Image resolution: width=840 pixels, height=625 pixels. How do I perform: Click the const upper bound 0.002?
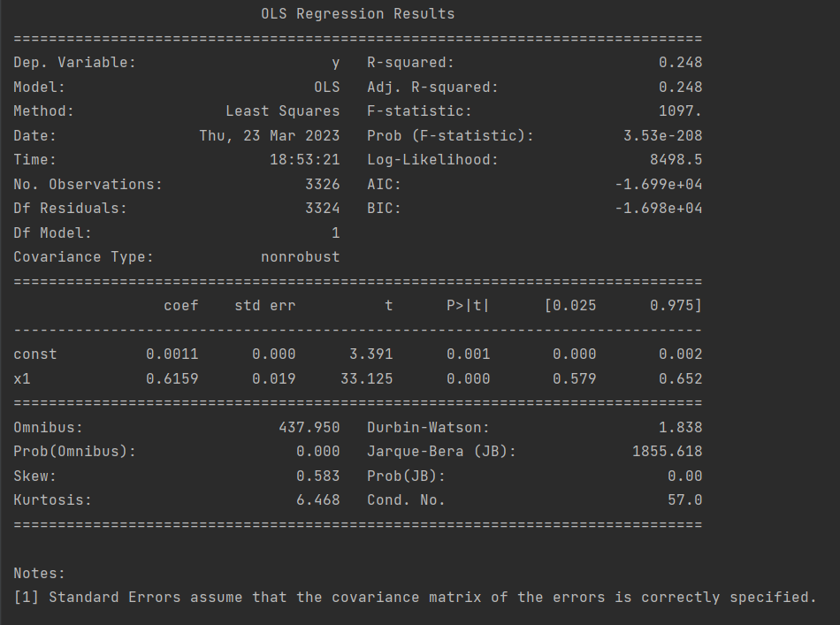[x=680, y=354]
